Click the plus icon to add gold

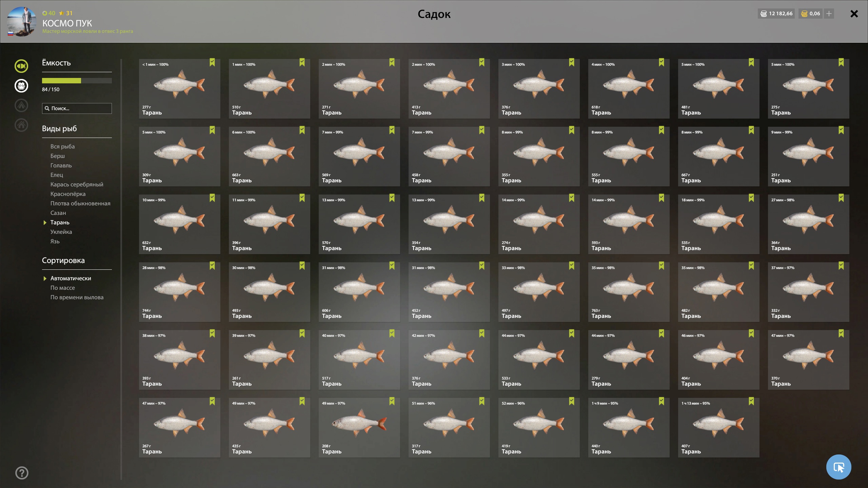(x=829, y=14)
